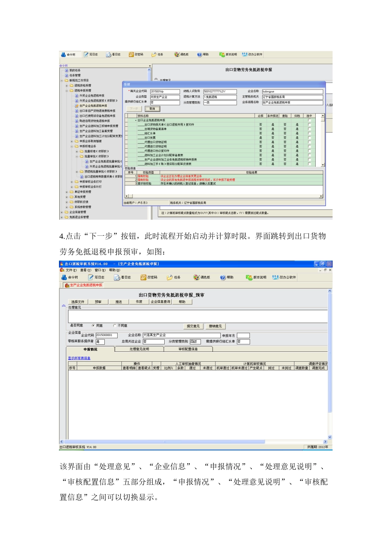Tick checkbox for 出境货物备案清单 row
The height and width of the screenshot is (555, 392).
click(309, 129)
